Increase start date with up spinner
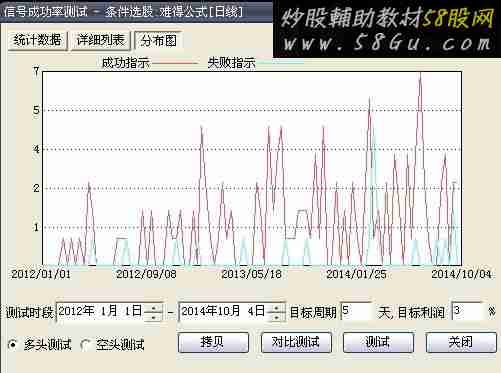Viewport: 501px width, 373px height. pos(154,307)
